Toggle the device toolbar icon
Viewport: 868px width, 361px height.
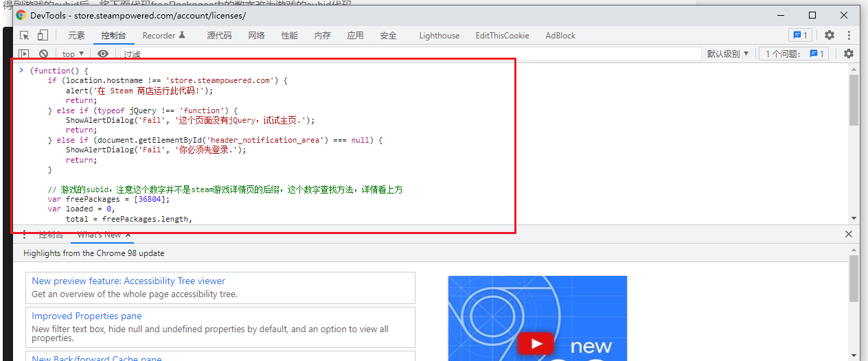[43, 36]
